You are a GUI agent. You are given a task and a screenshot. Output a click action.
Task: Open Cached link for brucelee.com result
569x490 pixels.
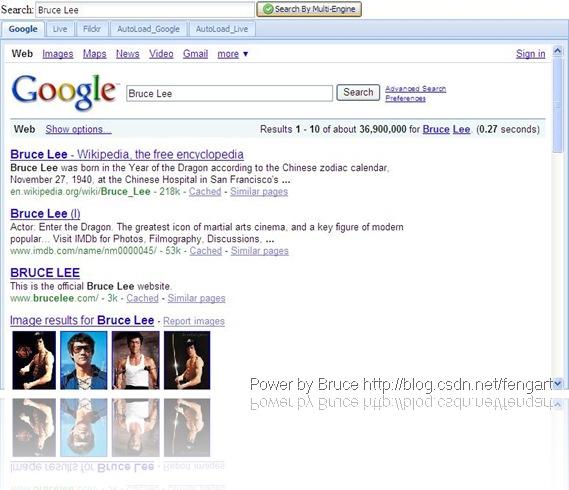[142, 298]
